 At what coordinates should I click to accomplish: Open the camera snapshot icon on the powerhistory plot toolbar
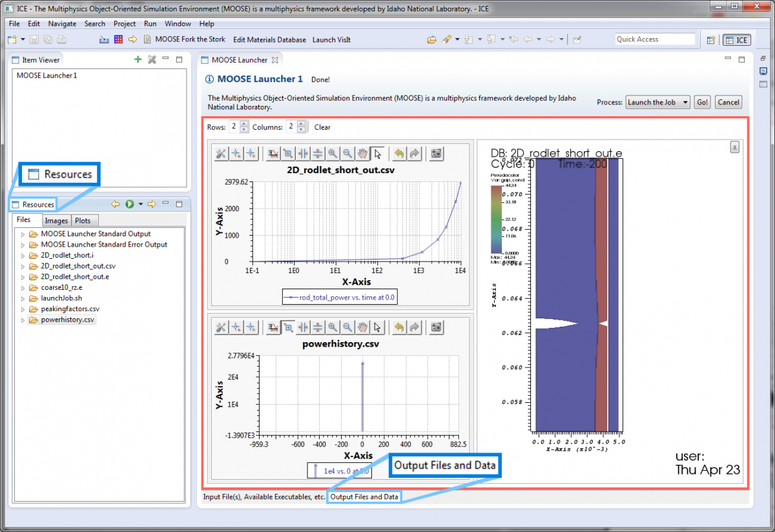(x=436, y=327)
